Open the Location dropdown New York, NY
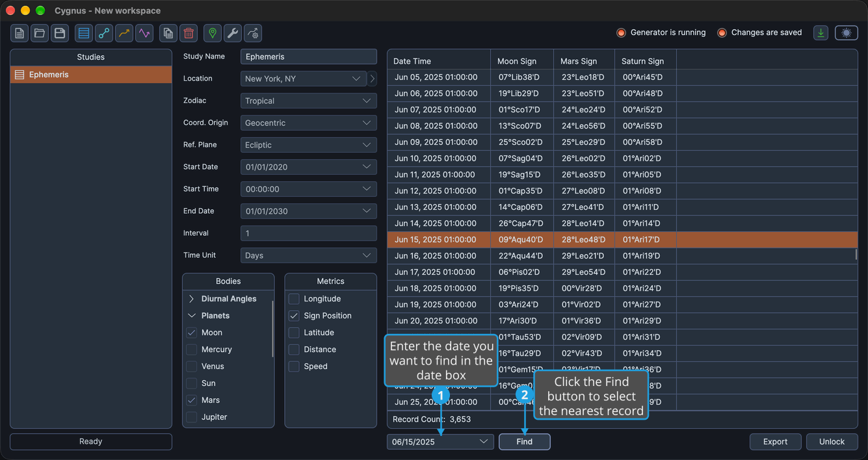Image resolution: width=868 pixels, height=460 pixels. pos(304,79)
